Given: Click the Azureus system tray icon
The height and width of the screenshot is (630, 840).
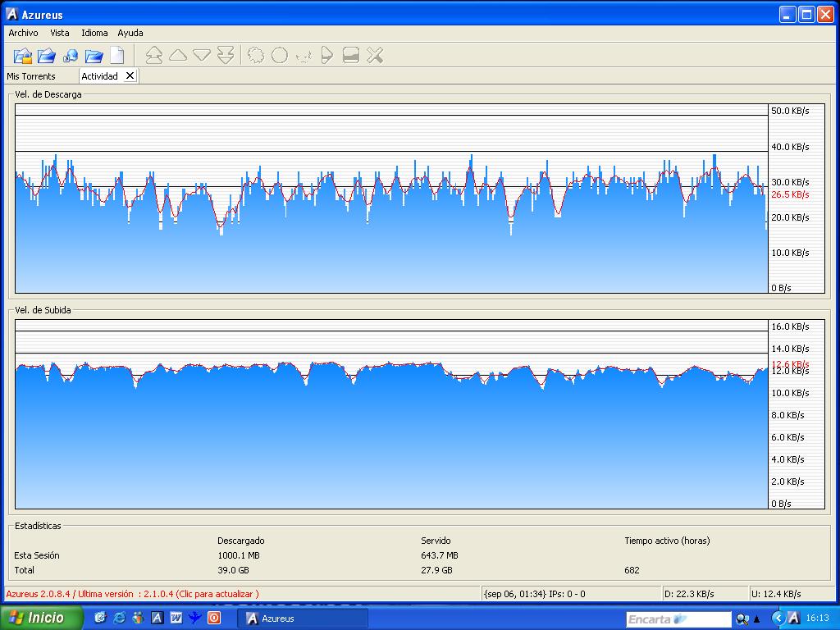Looking at the screenshot, I should [793, 619].
